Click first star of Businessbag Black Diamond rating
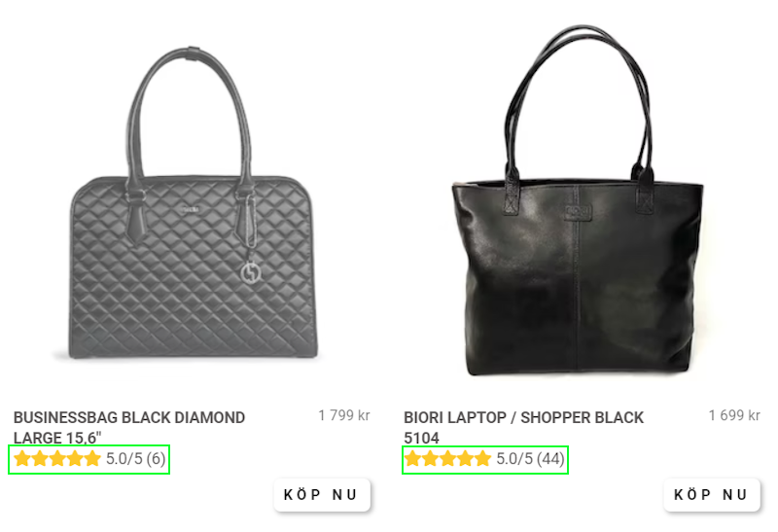Viewport: 778px width, 532px height. coord(22,458)
